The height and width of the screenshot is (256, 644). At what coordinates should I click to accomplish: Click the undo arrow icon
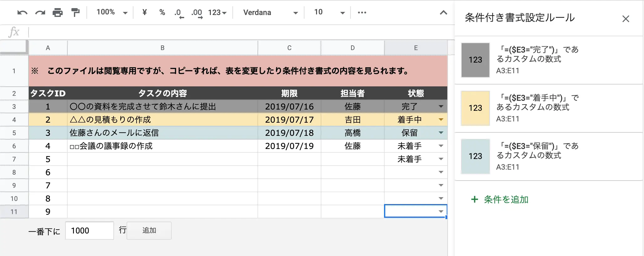(22, 13)
